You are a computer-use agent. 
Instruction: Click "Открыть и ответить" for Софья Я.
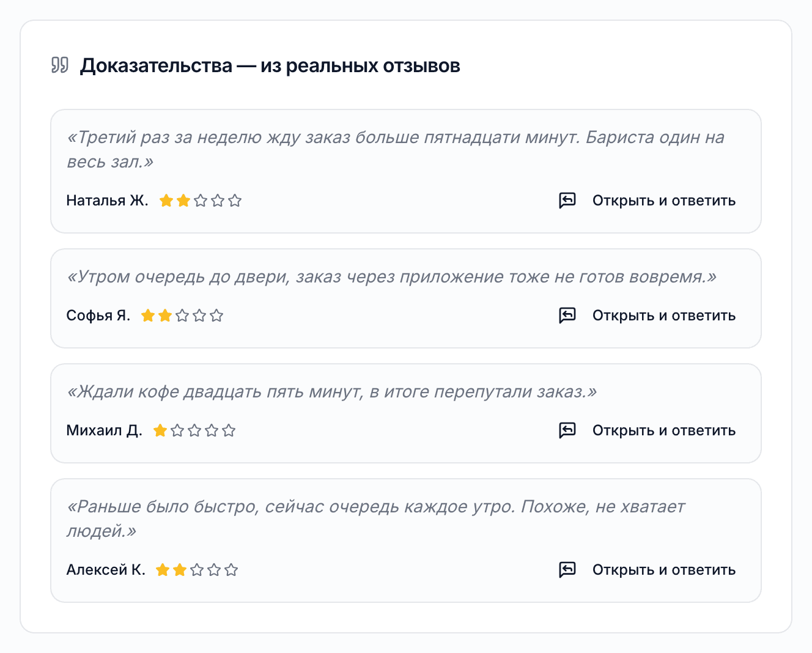click(648, 315)
